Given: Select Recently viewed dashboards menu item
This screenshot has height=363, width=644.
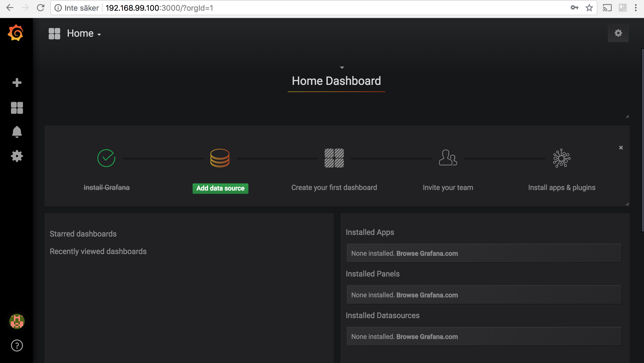Looking at the screenshot, I should pos(99,251).
